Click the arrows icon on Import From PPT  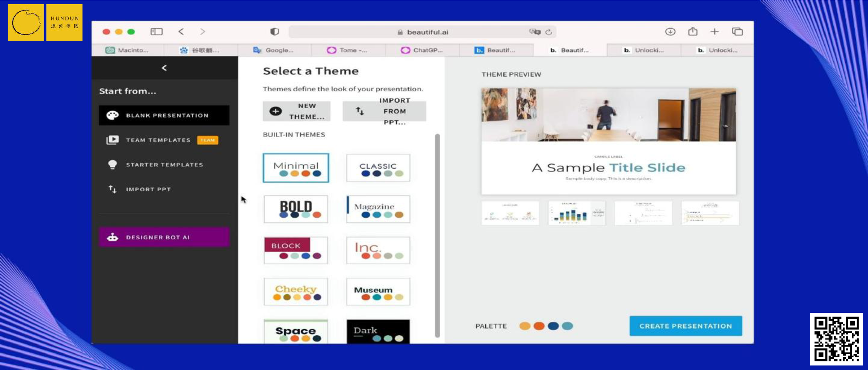360,111
